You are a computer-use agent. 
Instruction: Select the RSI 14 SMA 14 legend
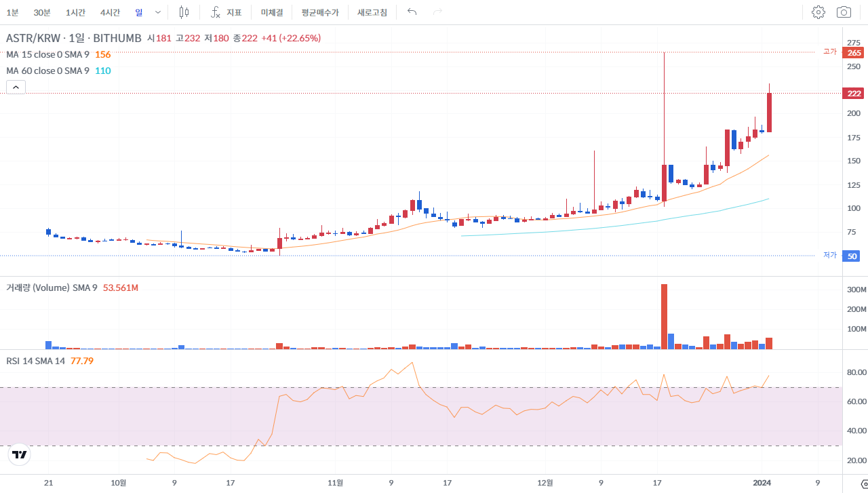[35, 361]
